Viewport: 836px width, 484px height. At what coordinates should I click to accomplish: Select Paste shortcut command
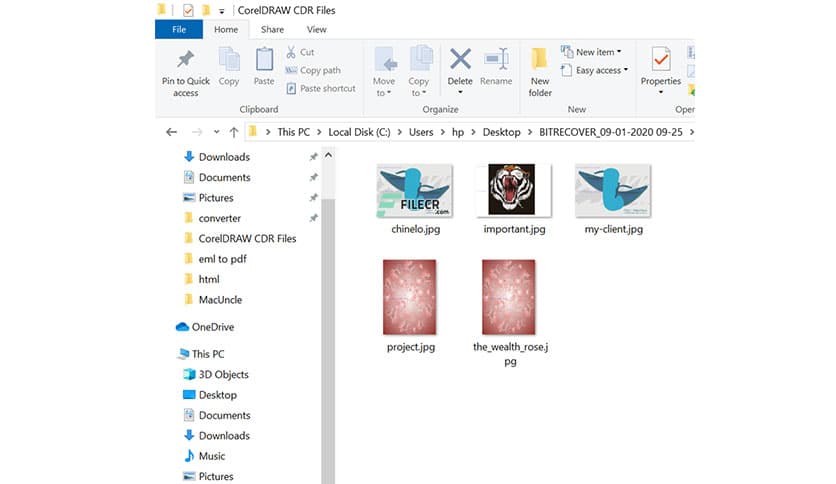click(321, 88)
